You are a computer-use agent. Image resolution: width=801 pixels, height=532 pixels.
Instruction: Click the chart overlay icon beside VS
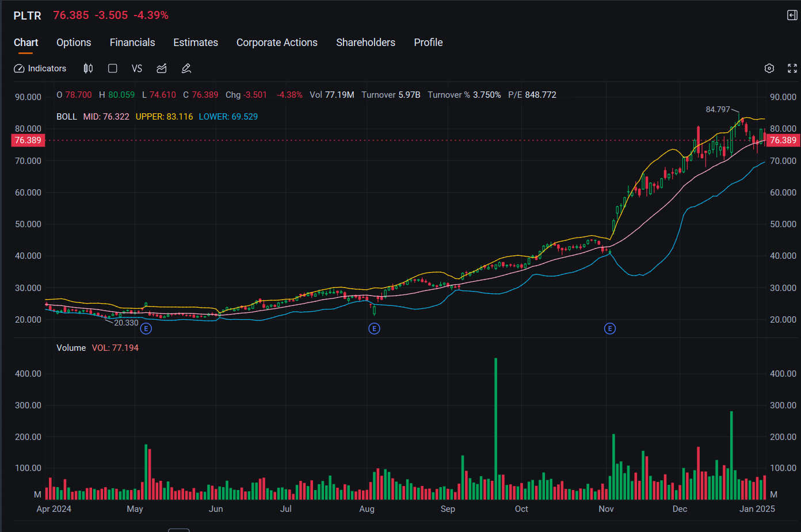162,68
